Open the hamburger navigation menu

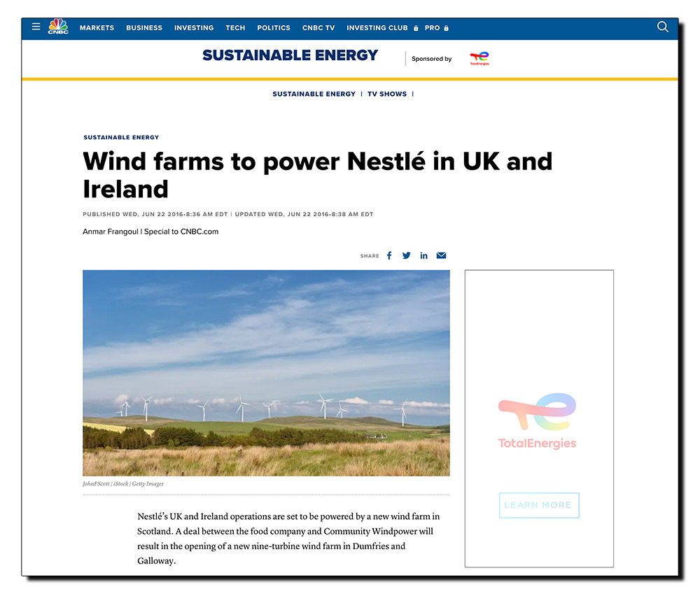pos(36,27)
